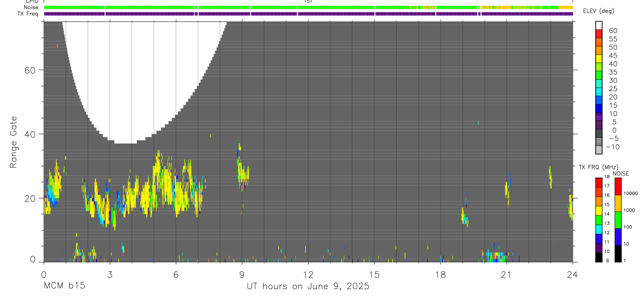Click ELEV scale label '30'
Image resolution: width=644 pixels, height=297 pixels.
[613, 81]
